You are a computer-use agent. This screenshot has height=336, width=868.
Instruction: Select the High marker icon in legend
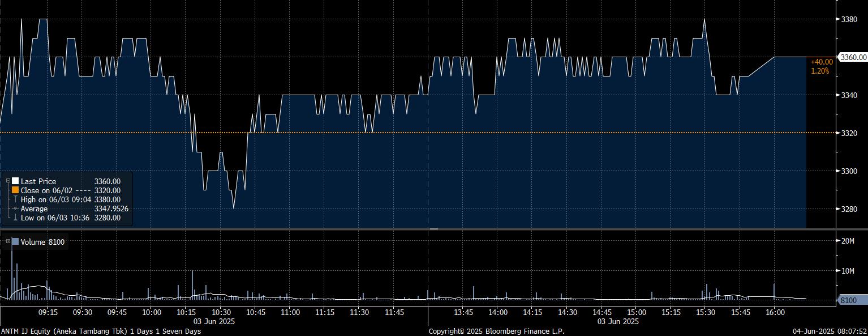coord(15,199)
